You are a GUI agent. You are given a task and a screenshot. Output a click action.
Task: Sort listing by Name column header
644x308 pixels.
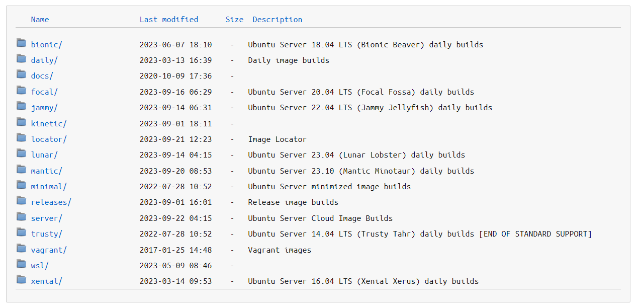tap(40, 20)
